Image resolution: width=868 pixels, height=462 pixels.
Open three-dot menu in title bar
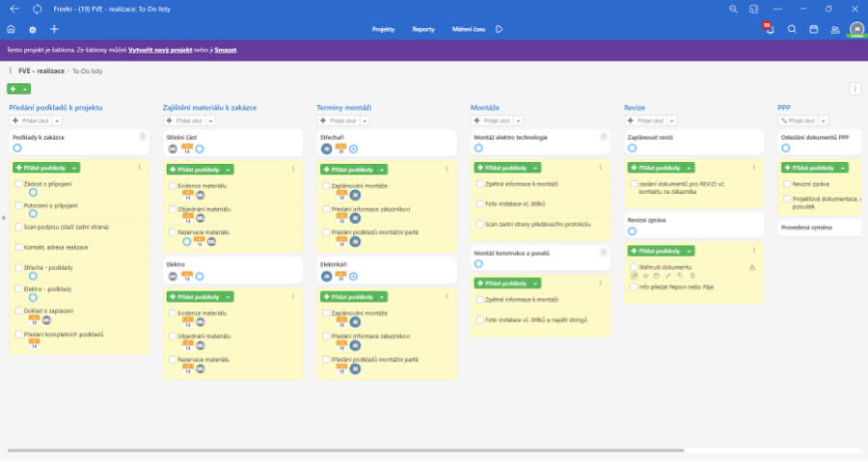[x=777, y=9]
